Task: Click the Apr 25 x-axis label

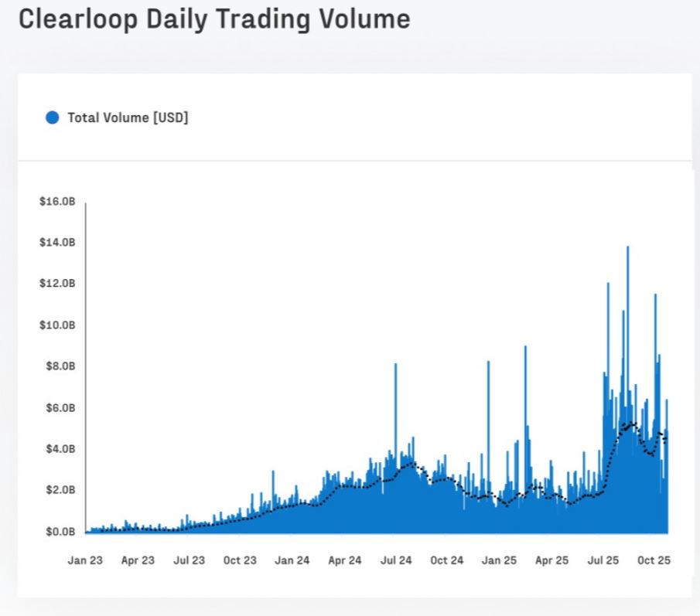Action: [551, 560]
